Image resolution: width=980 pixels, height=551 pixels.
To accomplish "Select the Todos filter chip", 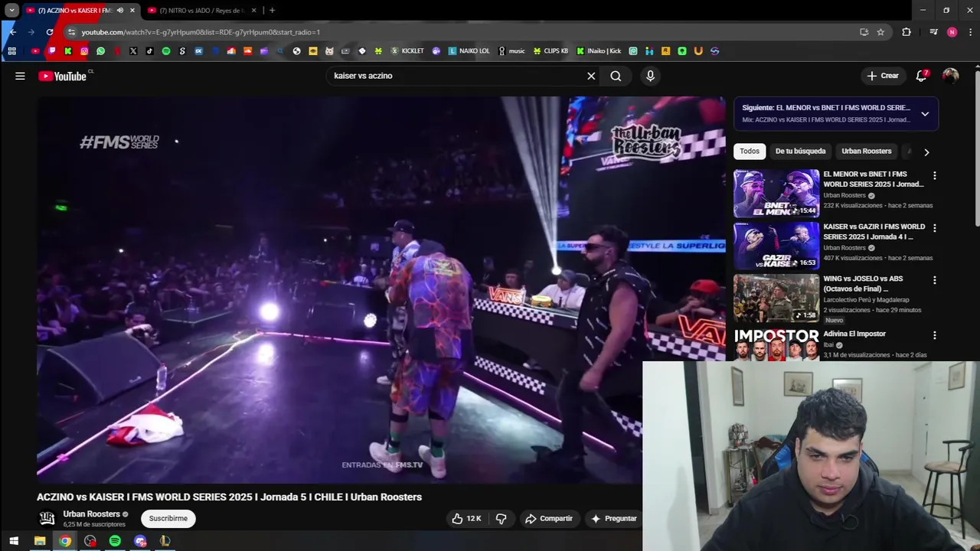I will [750, 152].
